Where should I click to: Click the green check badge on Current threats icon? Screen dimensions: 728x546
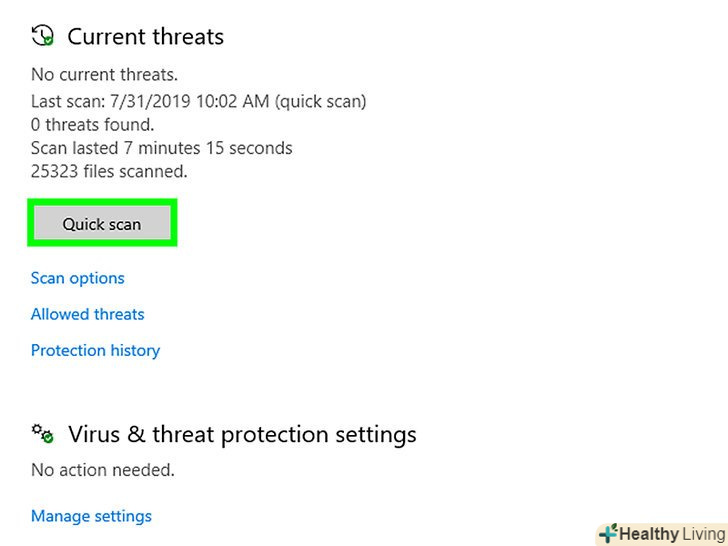[48, 41]
